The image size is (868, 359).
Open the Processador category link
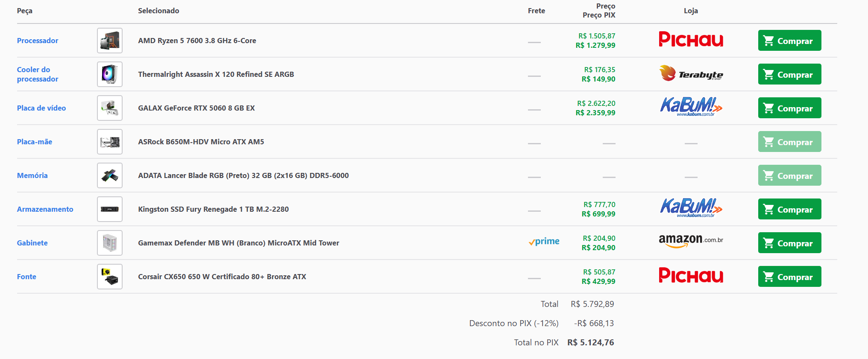pyautogui.click(x=38, y=41)
